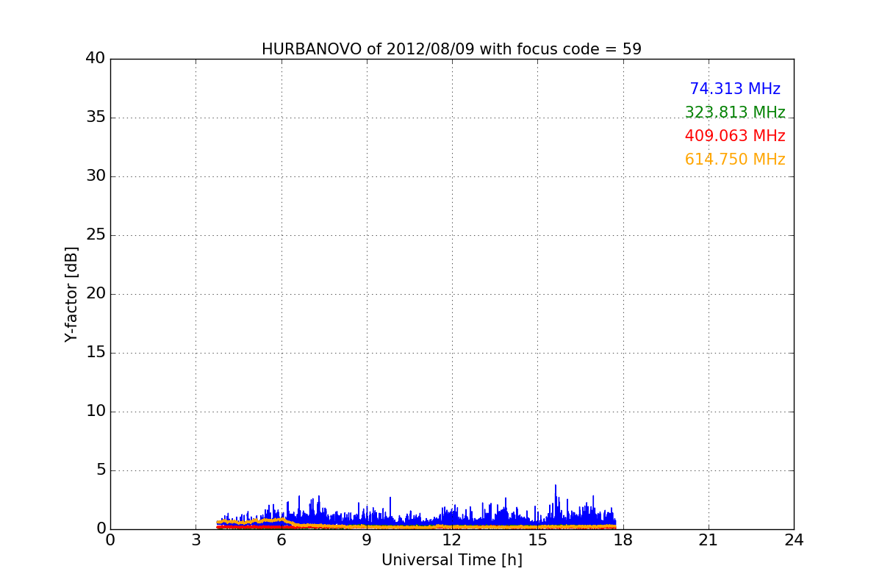Click the Universal Time [h] axis label

click(x=451, y=560)
